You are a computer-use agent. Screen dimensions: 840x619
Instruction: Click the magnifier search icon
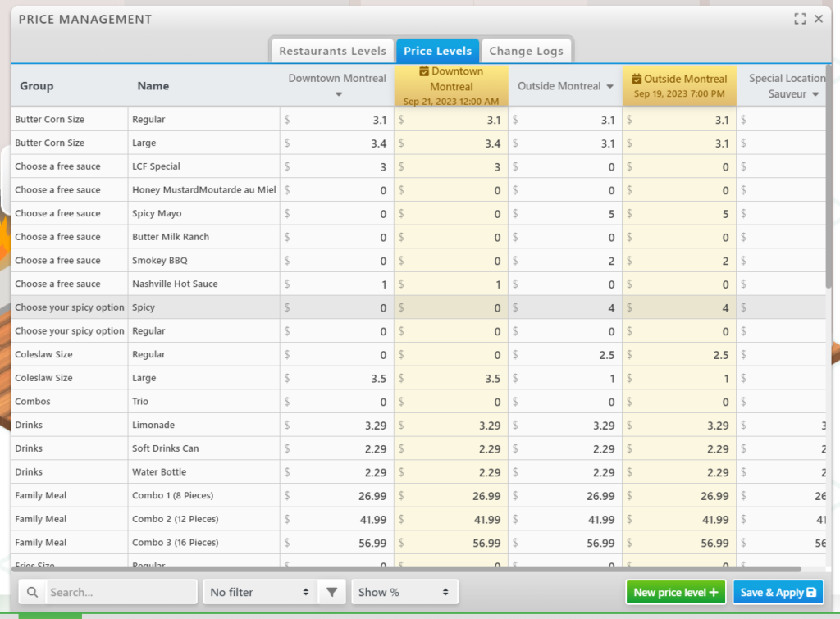pos(32,592)
